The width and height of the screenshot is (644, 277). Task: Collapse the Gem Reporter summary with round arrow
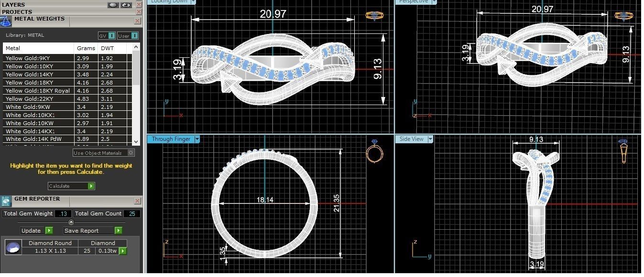click(71, 222)
